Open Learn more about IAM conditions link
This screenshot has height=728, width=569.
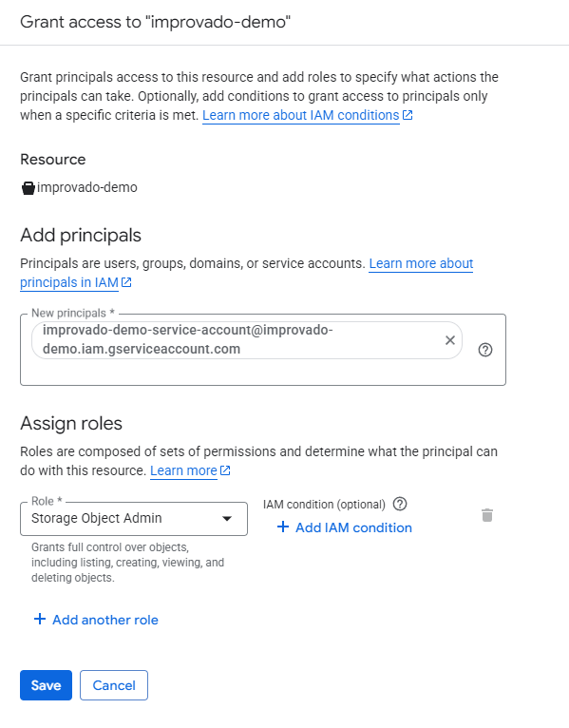tap(301, 115)
